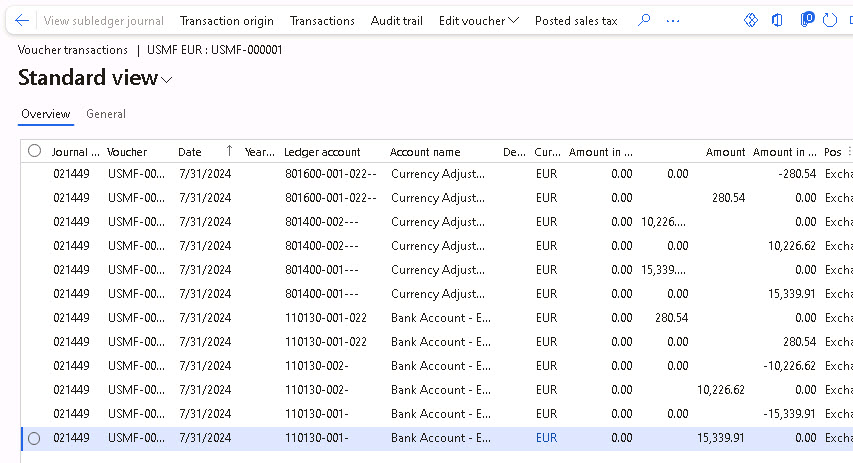This screenshot has height=463, width=853.
Task: Open in Office icon in toolbar
Action: click(777, 21)
